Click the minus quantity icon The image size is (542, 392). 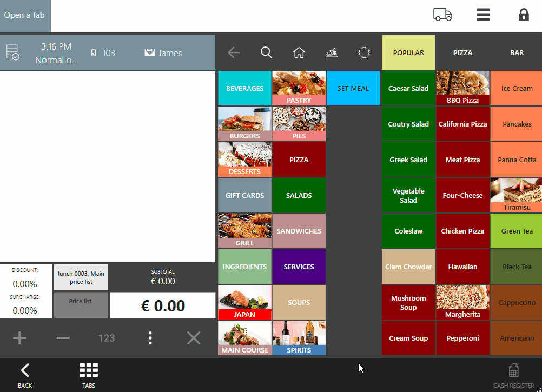[63, 338]
